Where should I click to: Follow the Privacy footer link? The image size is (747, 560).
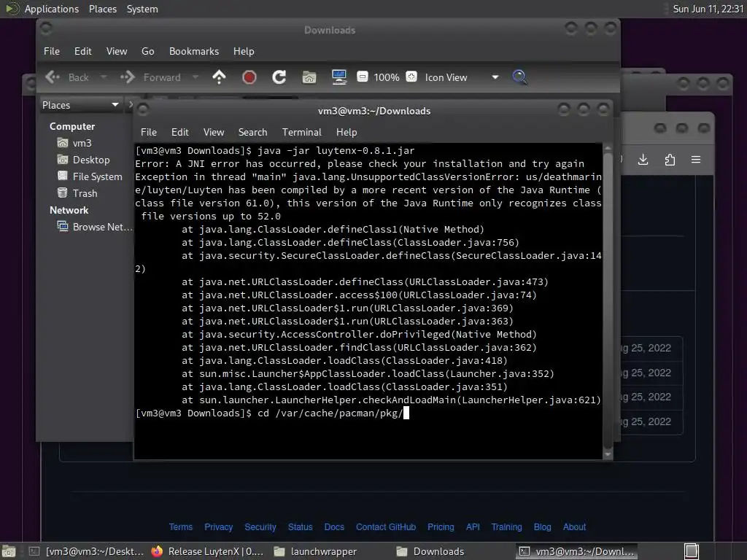click(219, 527)
